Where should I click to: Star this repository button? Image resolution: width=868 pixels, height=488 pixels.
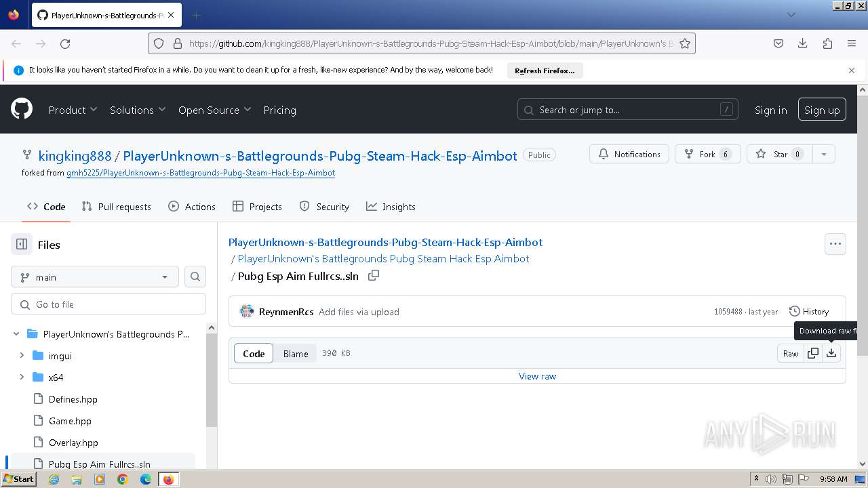(780, 154)
